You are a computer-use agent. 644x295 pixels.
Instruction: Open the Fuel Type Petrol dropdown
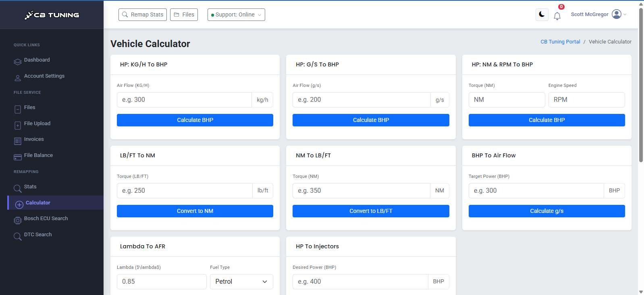point(241,282)
